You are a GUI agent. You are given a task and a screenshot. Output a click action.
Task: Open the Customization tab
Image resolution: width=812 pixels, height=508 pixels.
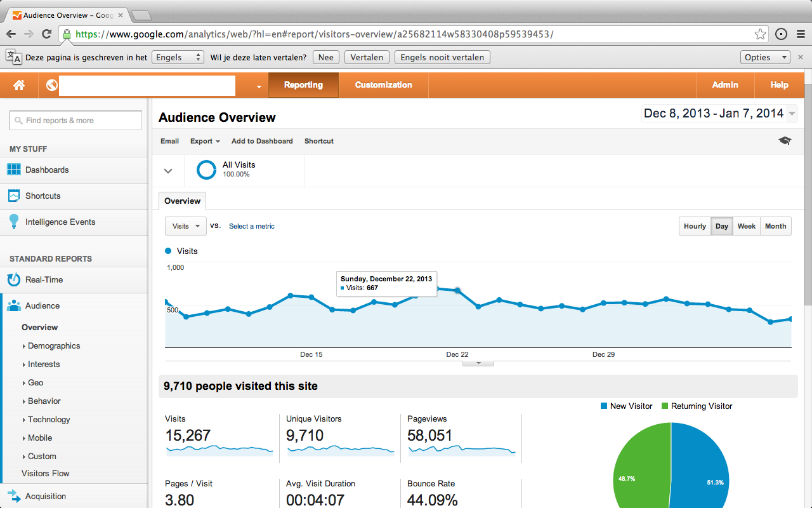tap(383, 85)
